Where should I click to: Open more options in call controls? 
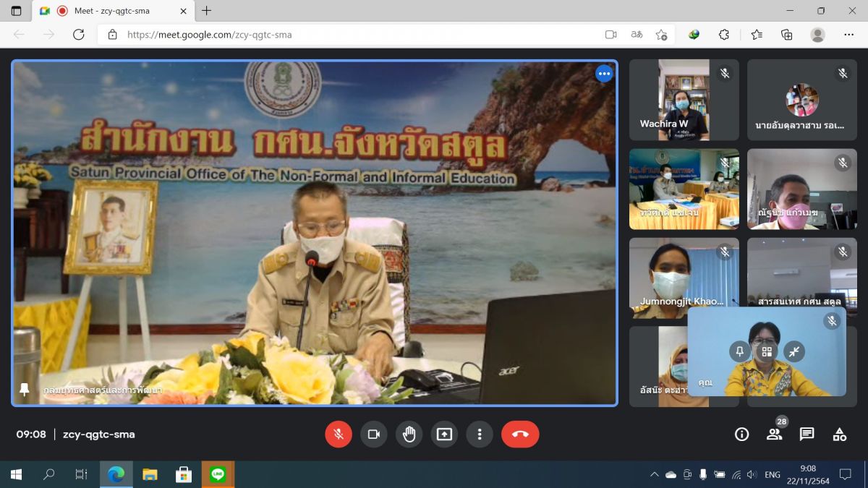[x=479, y=435]
